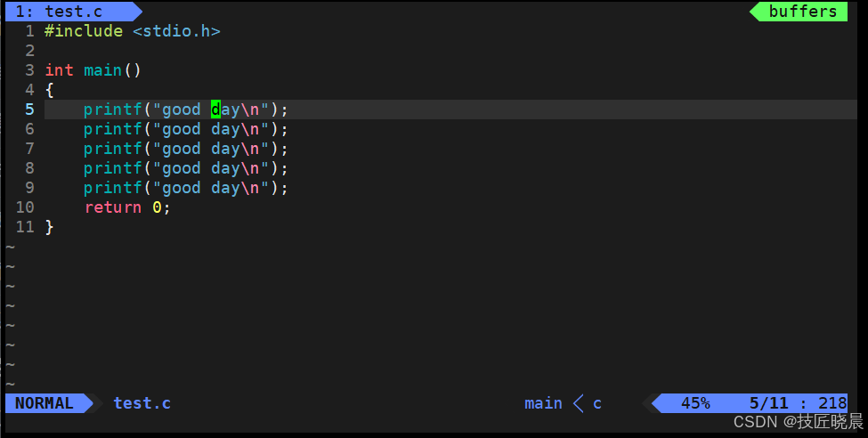Click printf on line 6
This screenshot has height=438, width=868.
pos(113,129)
